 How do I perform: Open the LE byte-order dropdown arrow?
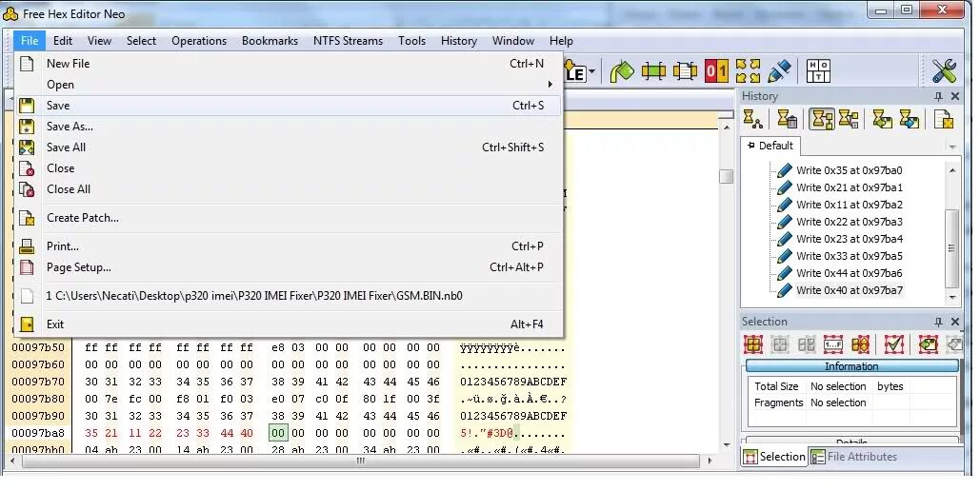click(x=592, y=71)
